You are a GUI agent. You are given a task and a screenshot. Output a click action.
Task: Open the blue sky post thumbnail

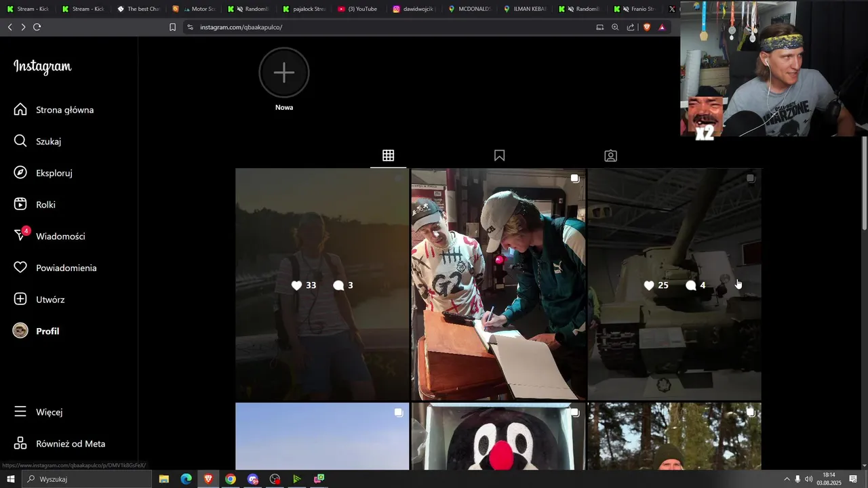[322, 436]
